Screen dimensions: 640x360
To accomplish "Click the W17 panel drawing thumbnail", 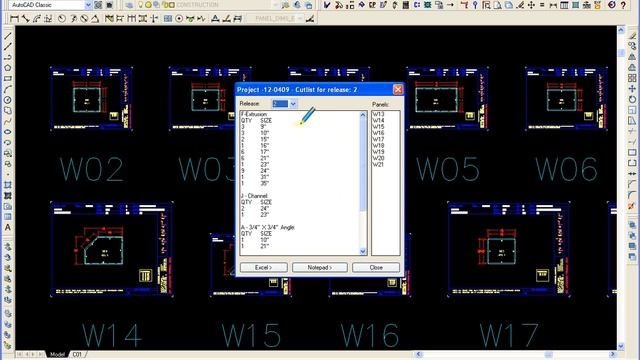I will coord(509,249).
